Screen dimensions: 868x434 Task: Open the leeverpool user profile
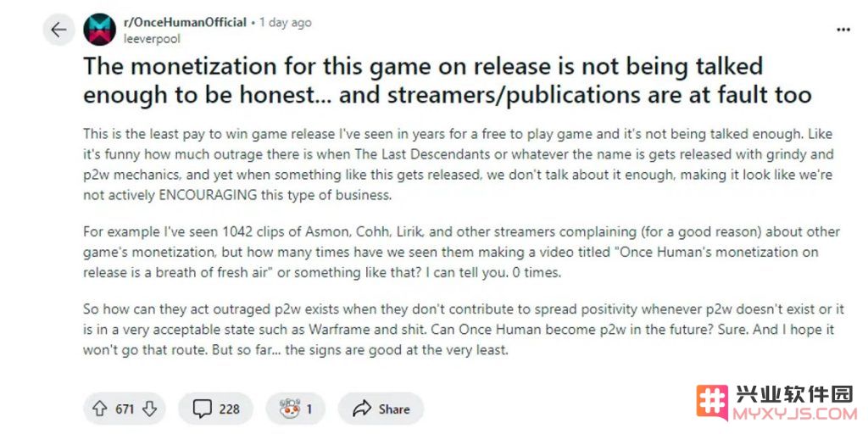(152, 39)
